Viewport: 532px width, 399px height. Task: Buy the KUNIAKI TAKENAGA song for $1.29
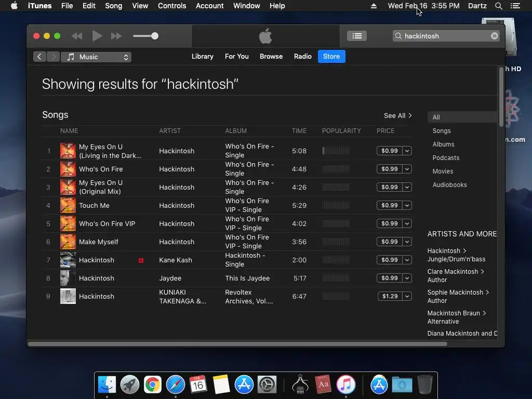pyautogui.click(x=390, y=296)
